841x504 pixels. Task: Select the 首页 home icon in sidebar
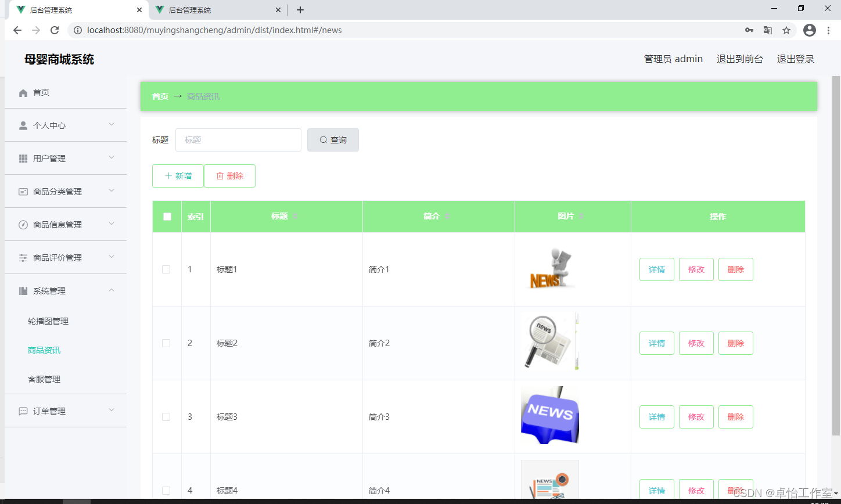coord(22,92)
